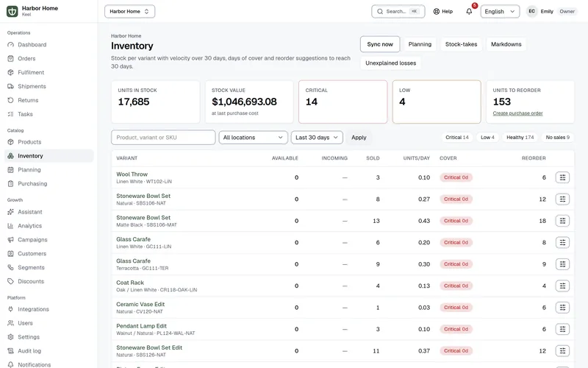Open Unexplained losses
This screenshot has height=368, width=588.
(390, 63)
